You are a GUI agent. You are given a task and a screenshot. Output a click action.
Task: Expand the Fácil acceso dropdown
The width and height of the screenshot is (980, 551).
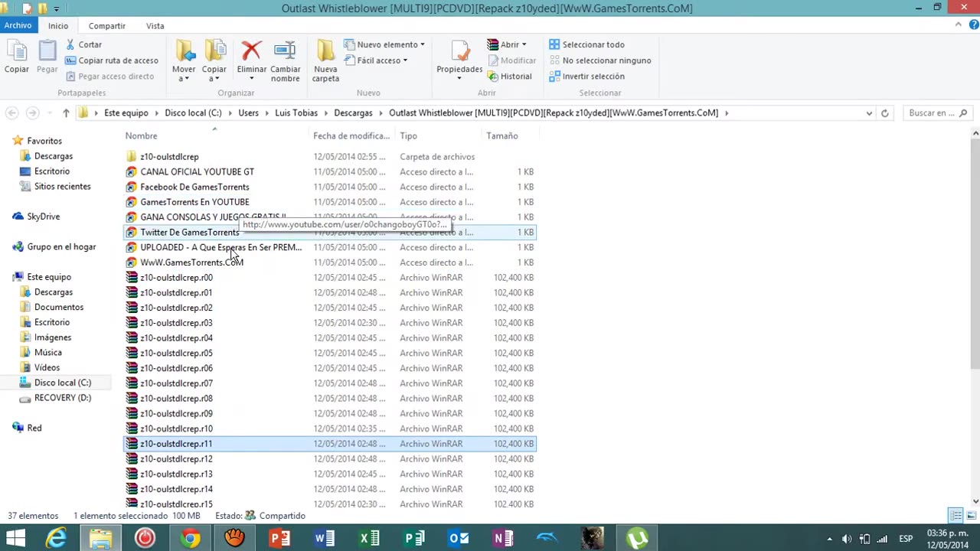[405, 60]
